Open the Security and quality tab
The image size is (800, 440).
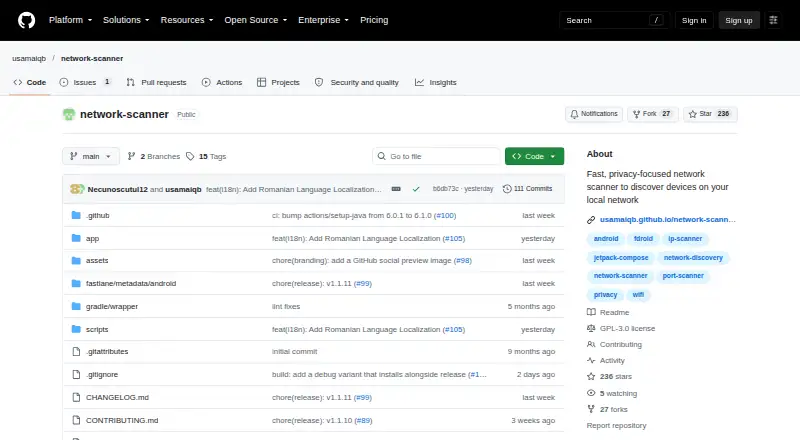tap(357, 82)
